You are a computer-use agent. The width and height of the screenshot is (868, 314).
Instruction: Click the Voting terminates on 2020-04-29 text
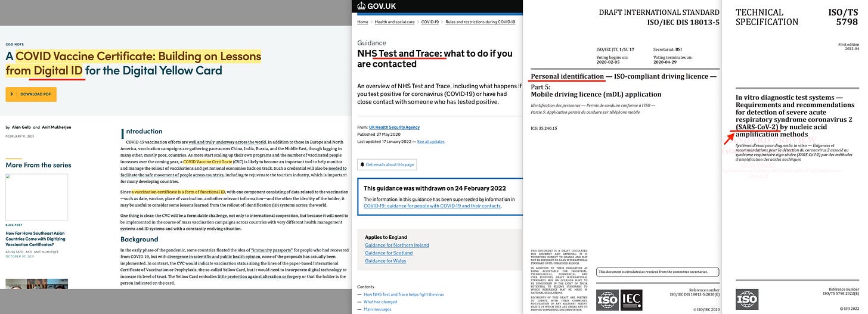click(x=674, y=59)
